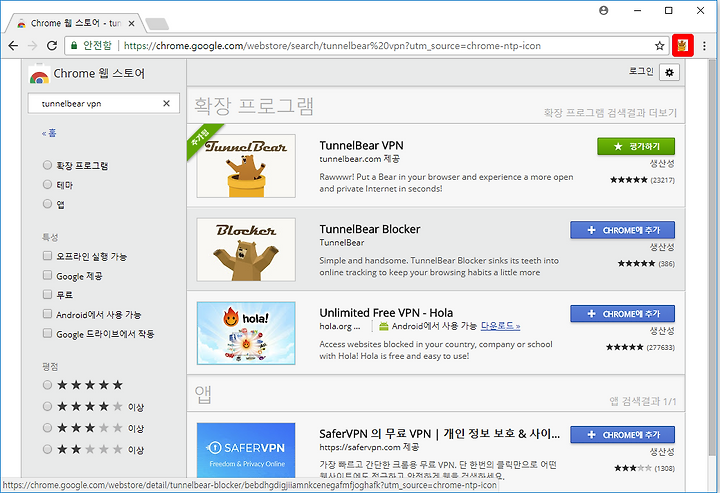Open 확장 프로그램 검색결과 더보기
The image size is (720, 493).
pyautogui.click(x=610, y=112)
